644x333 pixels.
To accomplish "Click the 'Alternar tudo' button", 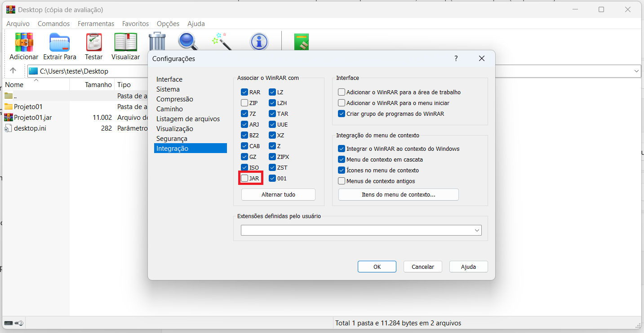I will (x=278, y=195).
